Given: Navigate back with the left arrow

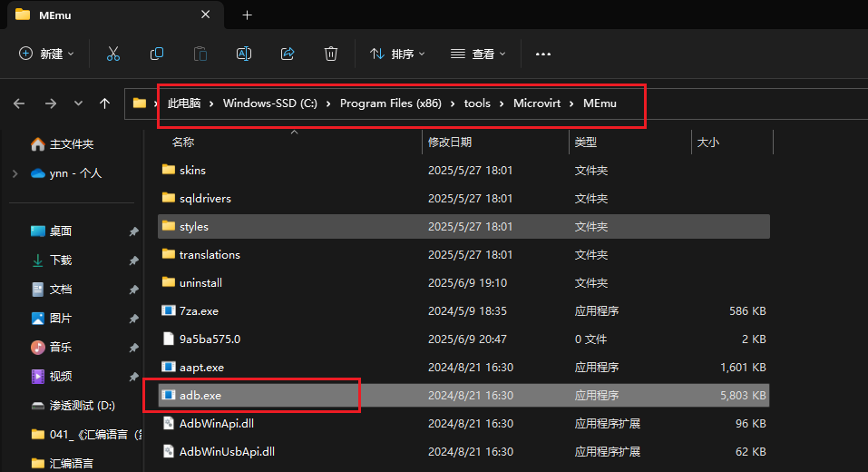Looking at the screenshot, I should click(x=19, y=103).
